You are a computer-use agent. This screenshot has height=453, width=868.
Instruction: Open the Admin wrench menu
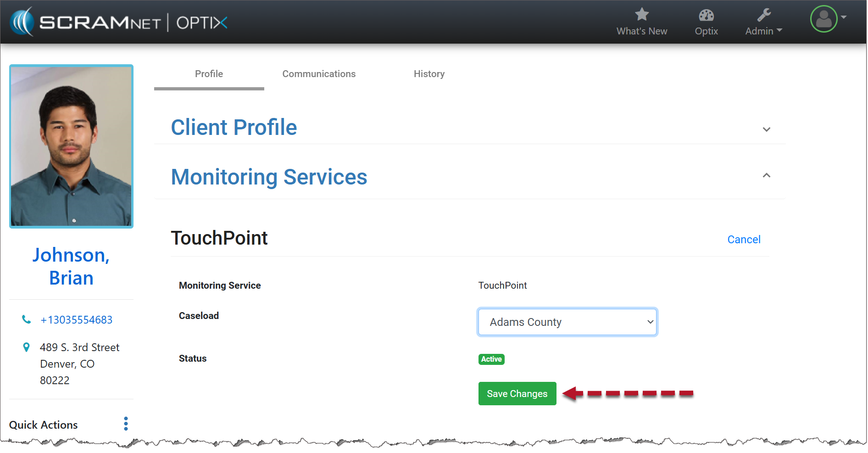tap(763, 22)
